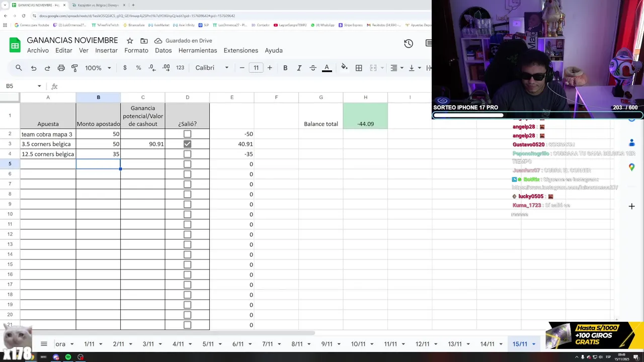Open the fill color picker
This screenshot has height=362, width=644.
pyautogui.click(x=344, y=67)
